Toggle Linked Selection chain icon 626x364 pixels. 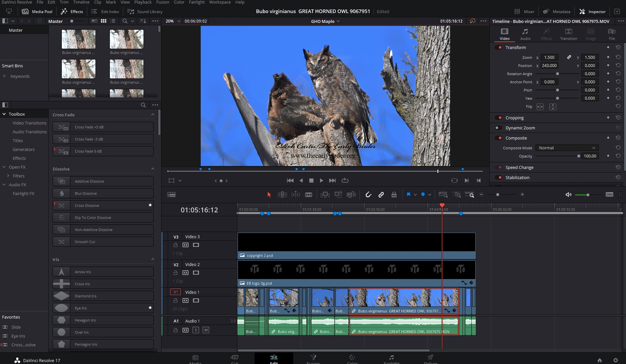[x=381, y=195]
